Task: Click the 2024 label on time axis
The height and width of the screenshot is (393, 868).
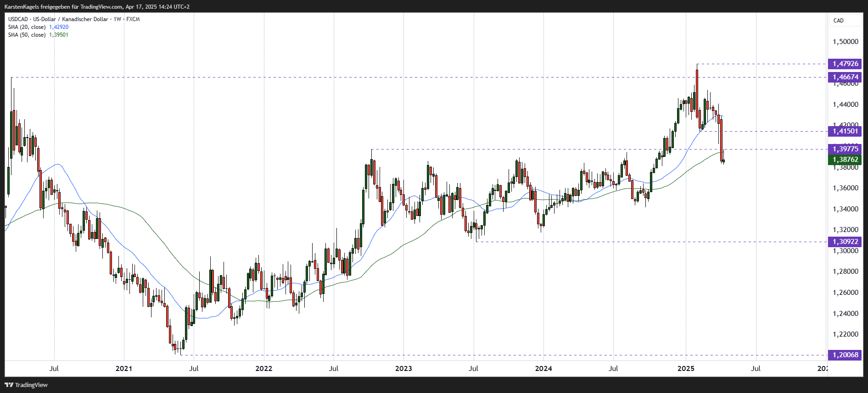Action: [543, 368]
